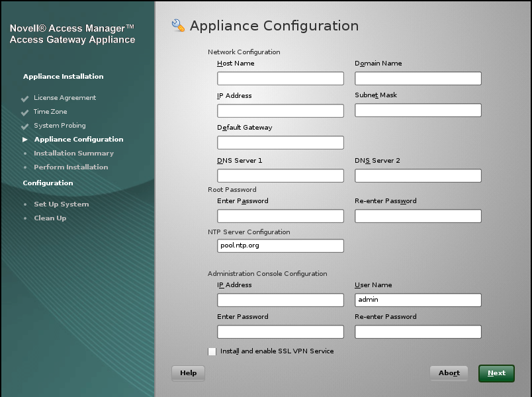Screen dimensions: 532x397
Task: Click the Administration Console Configuration label
Action: click(x=267, y=274)
